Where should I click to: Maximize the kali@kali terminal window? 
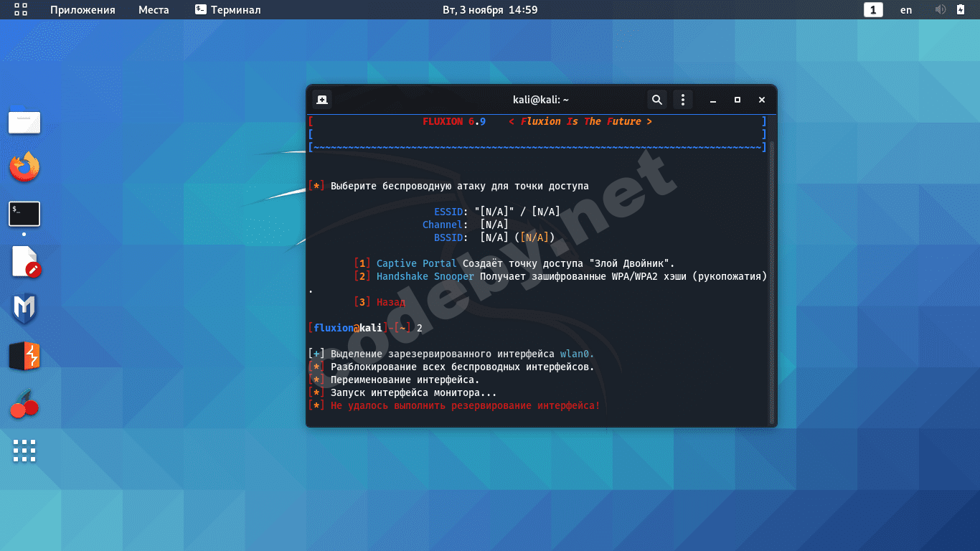[737, 100]
